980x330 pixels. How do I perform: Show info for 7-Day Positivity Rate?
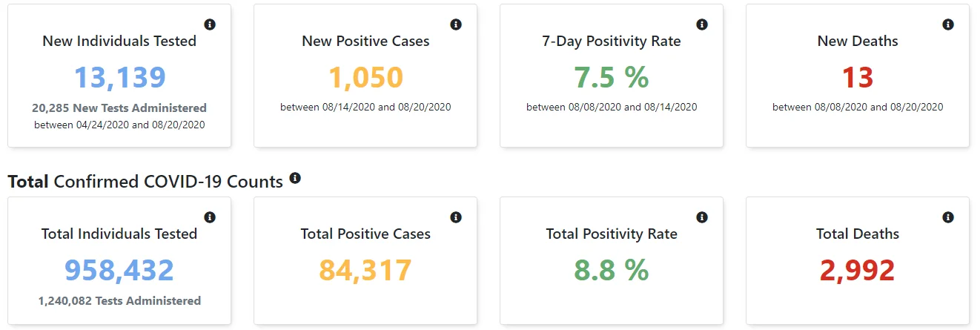click(x=702, y=24)
